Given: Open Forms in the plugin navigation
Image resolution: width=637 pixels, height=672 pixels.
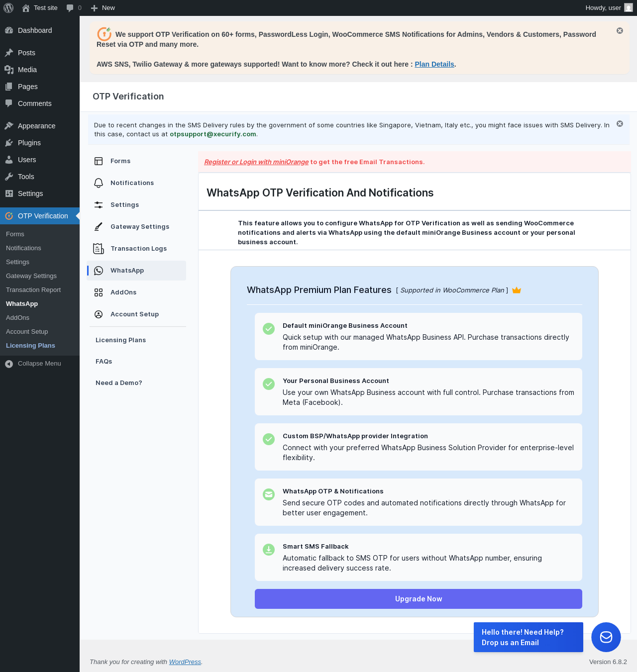Looking at the screenshot, I should coord(136,161).
